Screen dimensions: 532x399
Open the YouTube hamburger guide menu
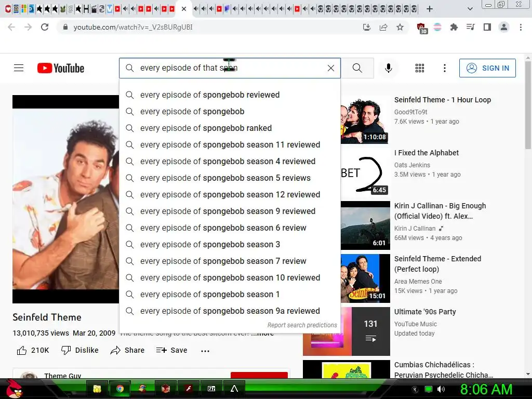[19, 68]
